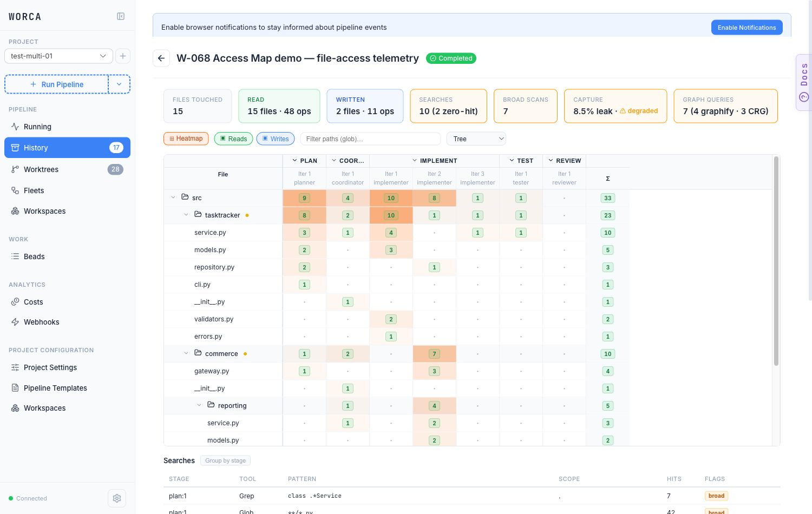This screenshot has height=514, width=812.
Task: Click the Written 2 files card
Action: click(x=365, y=106)
